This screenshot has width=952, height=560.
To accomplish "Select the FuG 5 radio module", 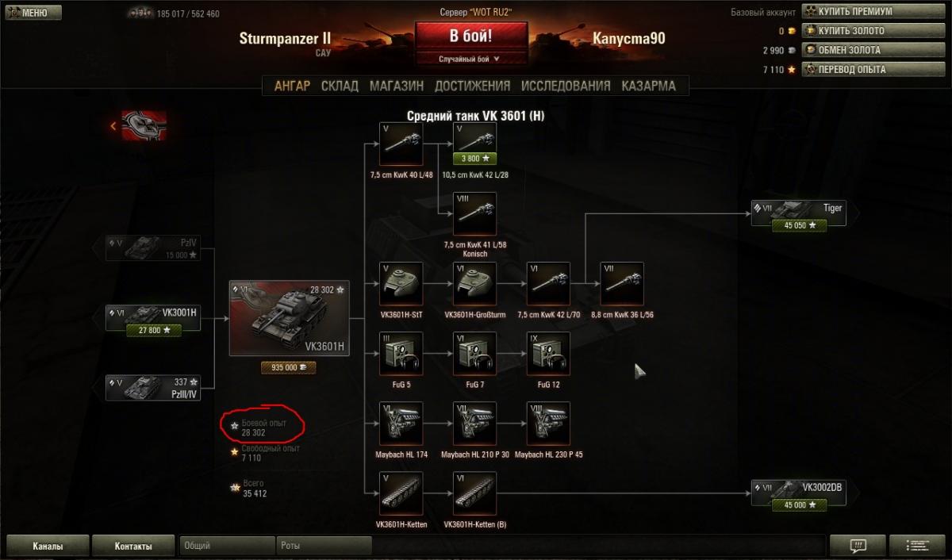I will pos(401,353).
